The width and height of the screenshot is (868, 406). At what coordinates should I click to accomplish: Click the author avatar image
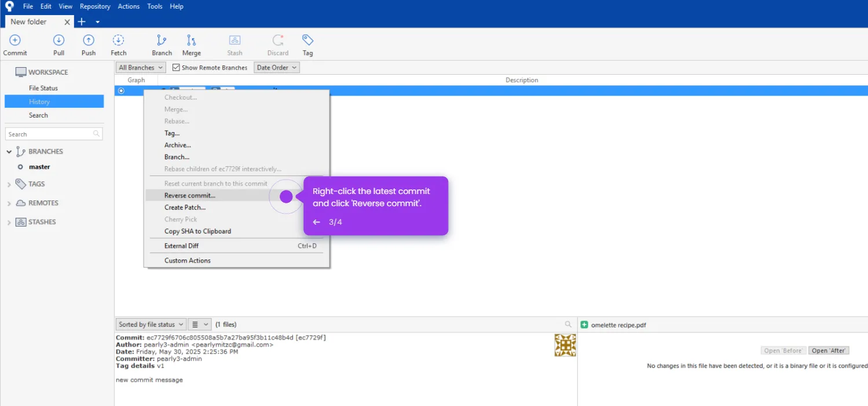pos(565,345)
